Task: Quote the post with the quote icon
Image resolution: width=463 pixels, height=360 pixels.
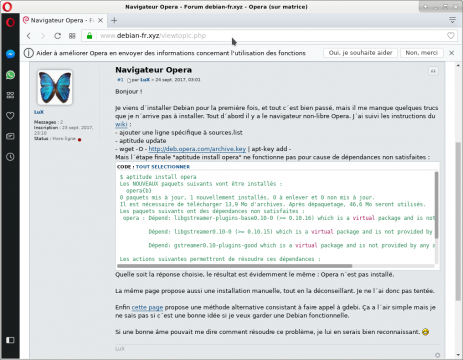Action: click(x=433, y=71)
